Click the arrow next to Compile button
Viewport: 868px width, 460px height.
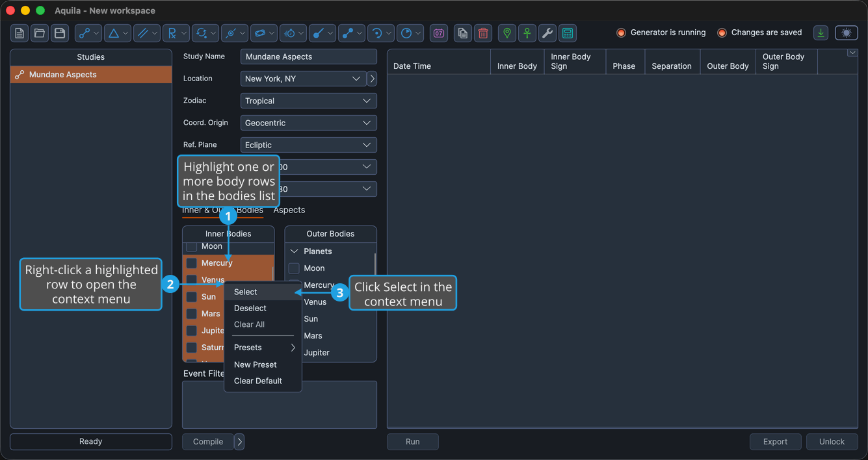click(239, 442)
